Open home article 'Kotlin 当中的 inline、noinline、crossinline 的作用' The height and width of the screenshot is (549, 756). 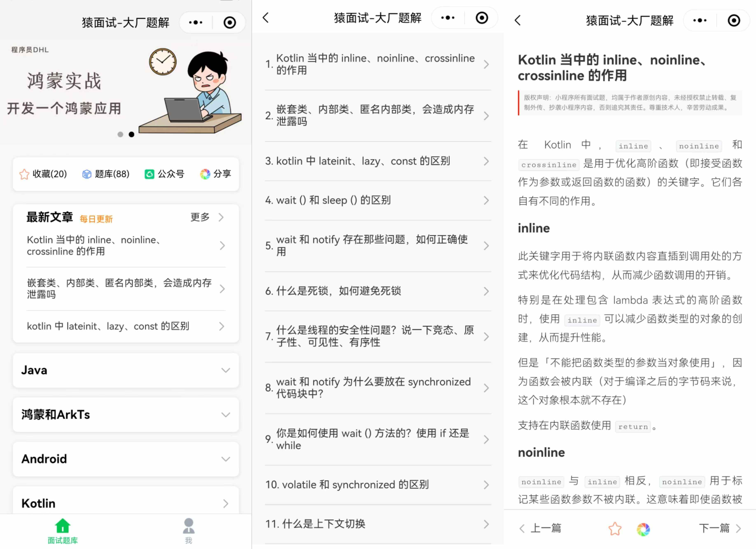pyautogui.click(x=126, y=245)
